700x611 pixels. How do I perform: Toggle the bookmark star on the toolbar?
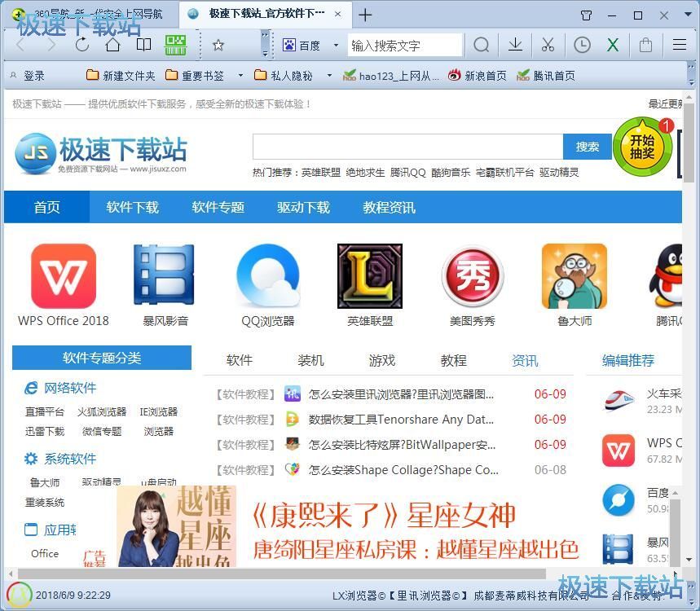(217, 46)
